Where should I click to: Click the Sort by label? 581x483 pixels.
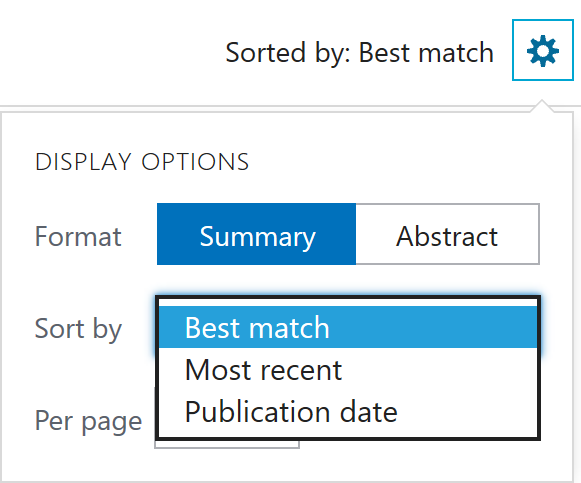click(x=78, y=329)
